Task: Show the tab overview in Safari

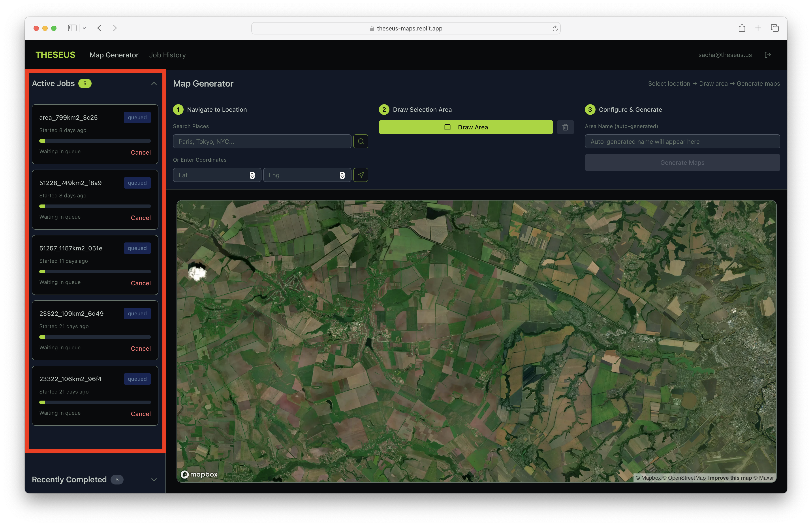Action: 774,28
